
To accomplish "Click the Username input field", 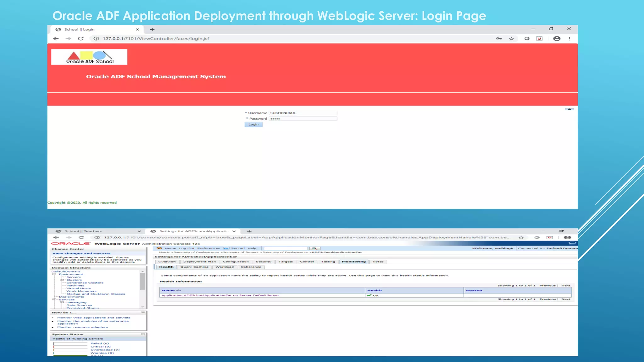I will click(303, 113).
